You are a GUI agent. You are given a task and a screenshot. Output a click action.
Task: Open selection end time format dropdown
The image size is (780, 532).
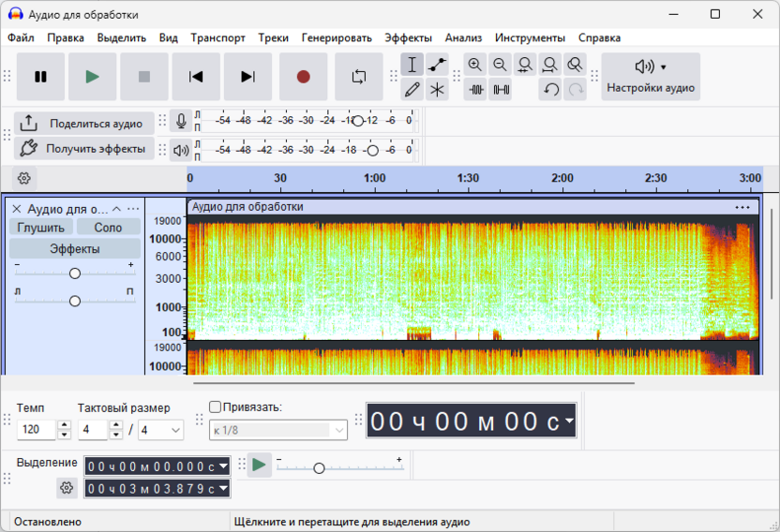click(224, 488)
